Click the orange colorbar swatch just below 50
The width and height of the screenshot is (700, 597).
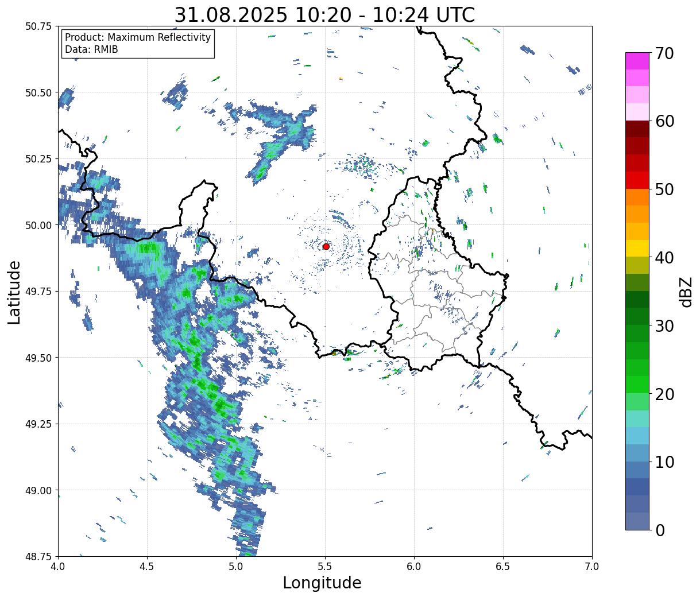tap(637, 197)
